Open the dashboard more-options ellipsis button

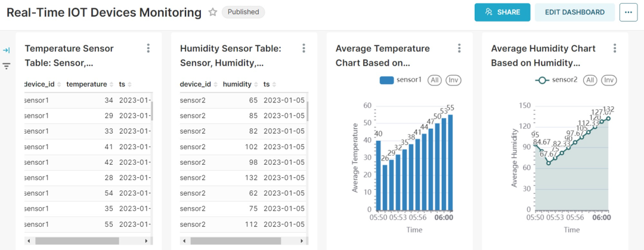pyautogui.click(x=628, y=12)
